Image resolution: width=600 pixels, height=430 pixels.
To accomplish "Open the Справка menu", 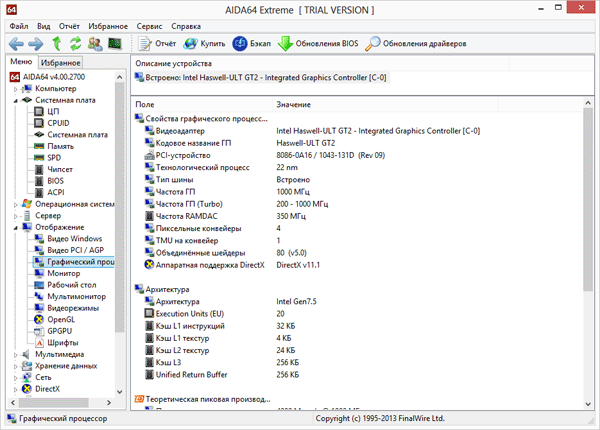I will pos(186,26).
